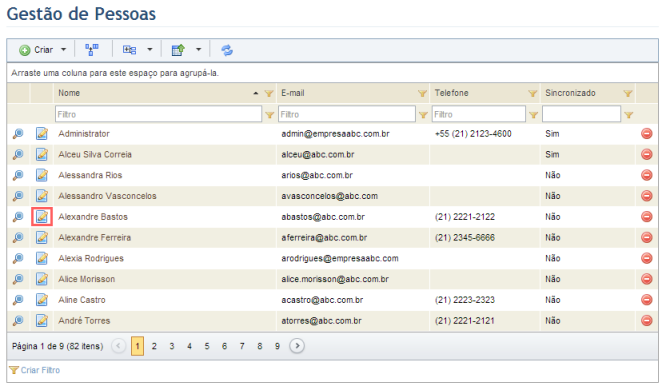Click the next page arrow
Screen dimensions: 662x390
(x=297, y=346)
